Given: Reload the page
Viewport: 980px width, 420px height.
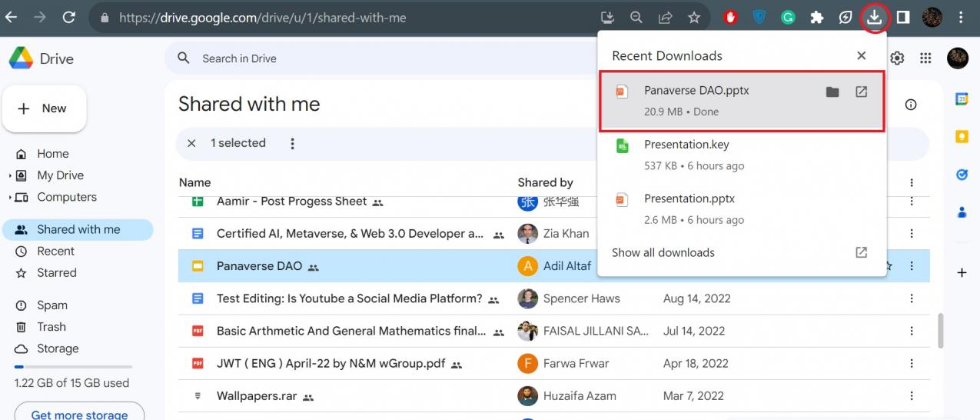Looking at the screenshot, I should [x=68, y=17].
